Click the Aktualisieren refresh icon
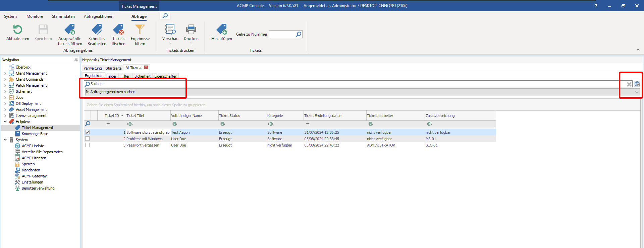Viewport: 644px width, 248px height. [17, 30]
